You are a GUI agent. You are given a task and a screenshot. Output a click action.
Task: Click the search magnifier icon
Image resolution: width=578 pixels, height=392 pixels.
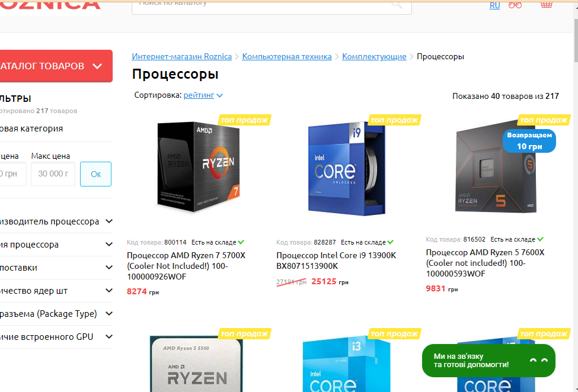[397, 4]
